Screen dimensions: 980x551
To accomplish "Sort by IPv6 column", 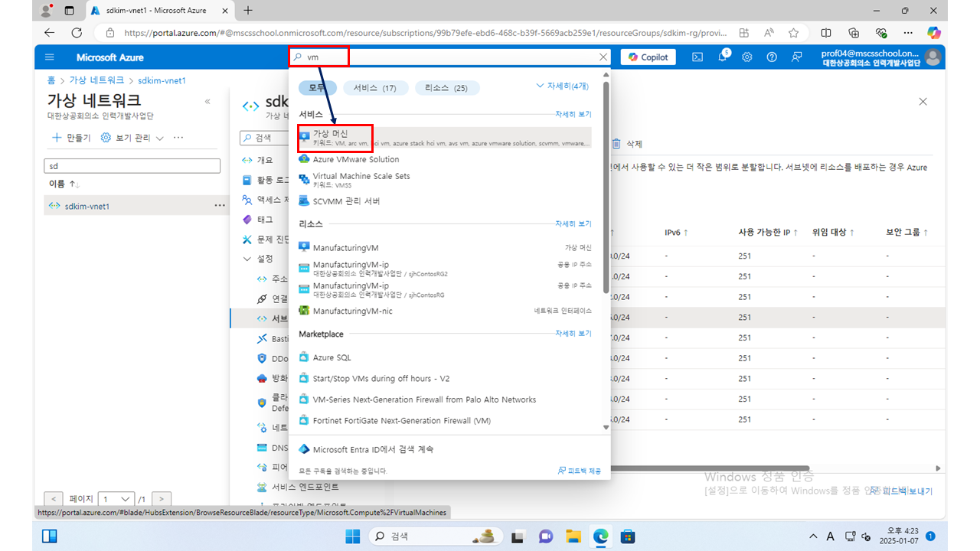I will pos(676,232).
